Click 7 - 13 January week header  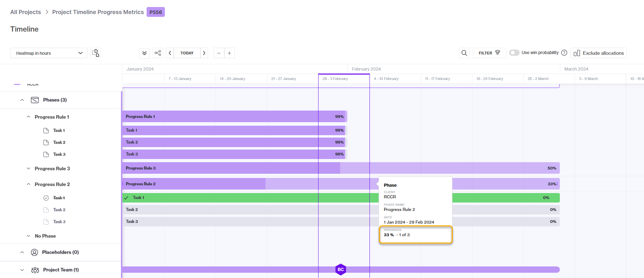180,79
